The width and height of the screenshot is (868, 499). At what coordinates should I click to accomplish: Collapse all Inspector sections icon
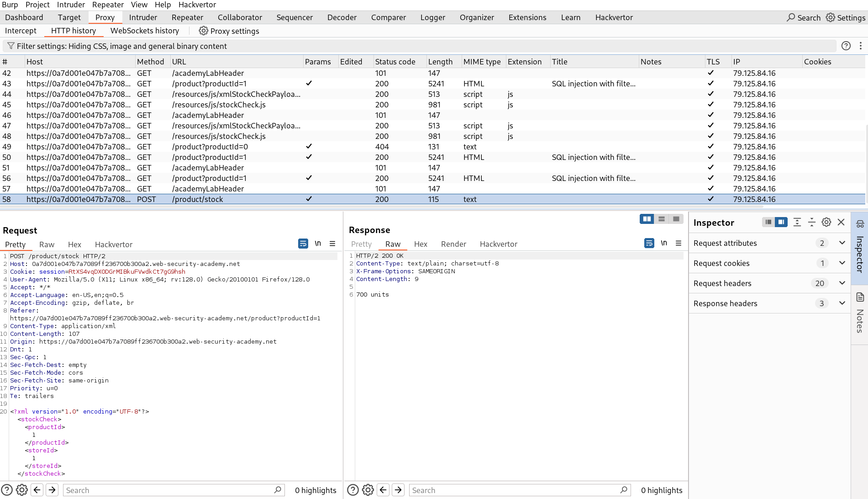click(812, 222)
